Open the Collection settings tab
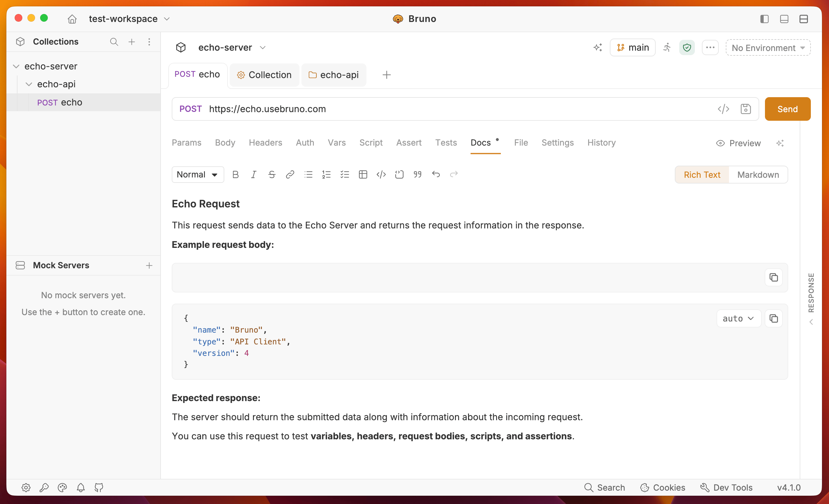This screenshot has width=829, height=504. click(x=264, y=75)
